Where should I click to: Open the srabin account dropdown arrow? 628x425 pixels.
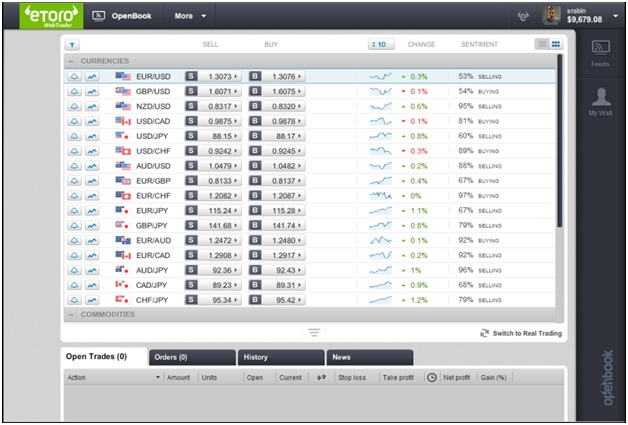(x=615, y=16)
